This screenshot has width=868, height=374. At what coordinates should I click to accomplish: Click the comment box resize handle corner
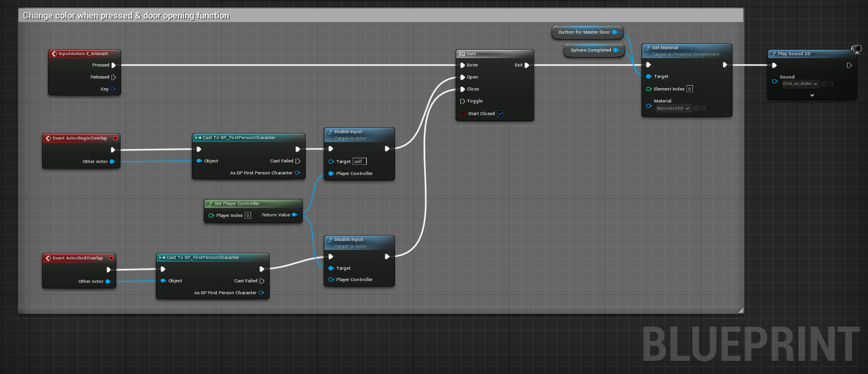741,310
